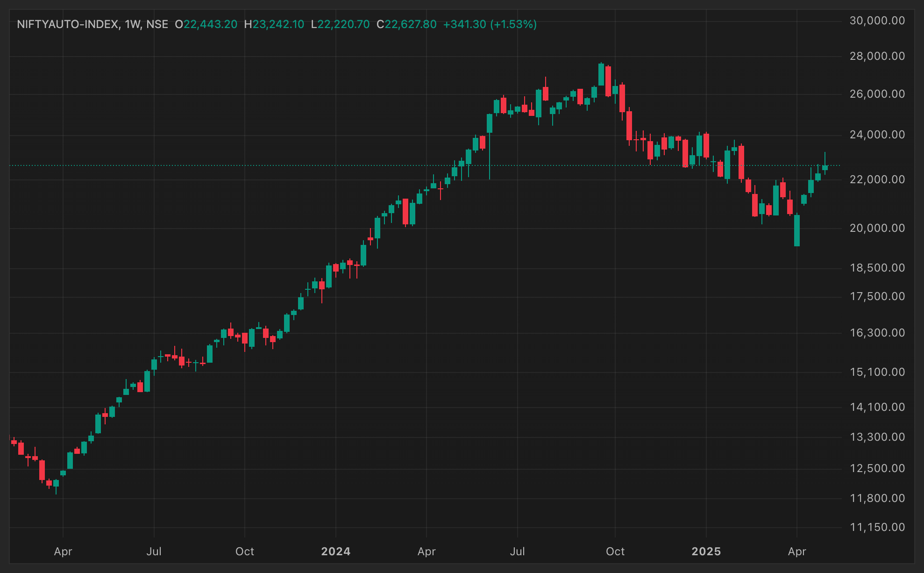
Task: Click the close value C22,627.80
Action: tap(407, 24)
